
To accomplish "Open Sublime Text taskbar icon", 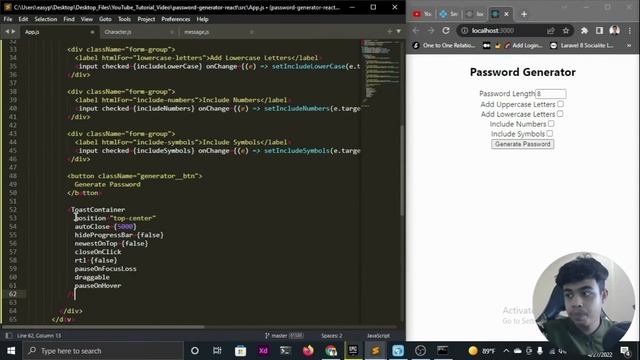I will pyautogui.click(x=376, y=351).
